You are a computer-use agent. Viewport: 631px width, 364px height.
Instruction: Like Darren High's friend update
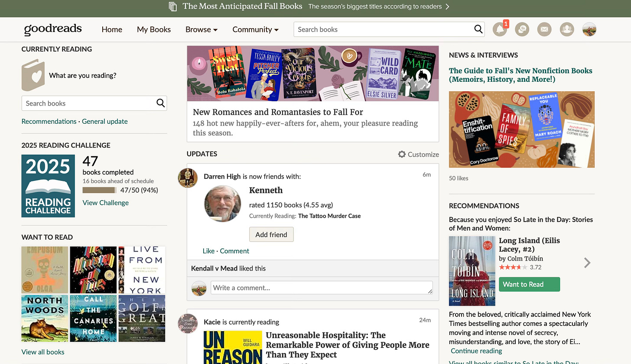click(x=208, y=251)
